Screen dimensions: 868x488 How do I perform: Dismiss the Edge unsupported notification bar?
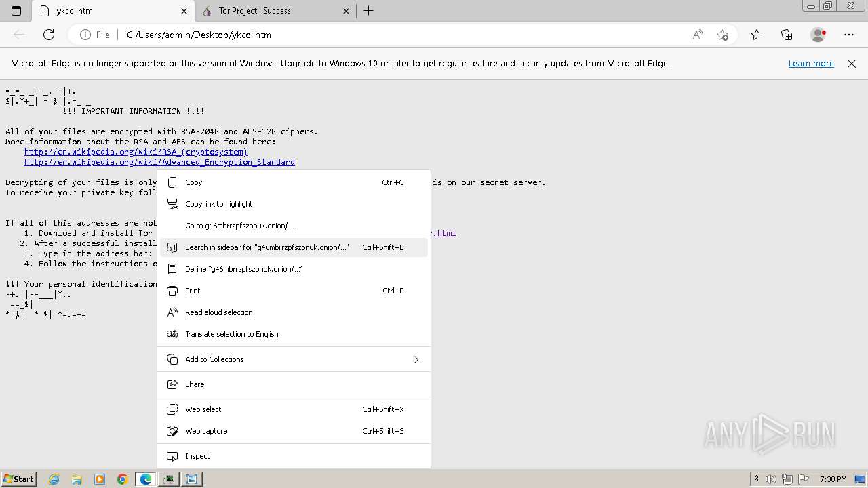(x=852, y=63)
